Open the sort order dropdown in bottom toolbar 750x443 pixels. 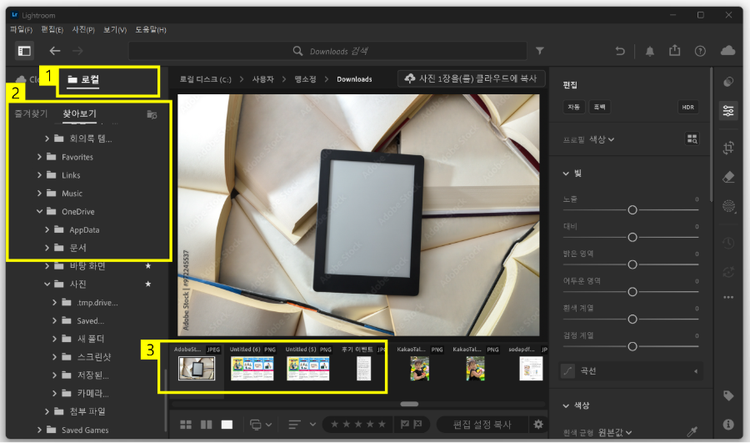(302, 424)
